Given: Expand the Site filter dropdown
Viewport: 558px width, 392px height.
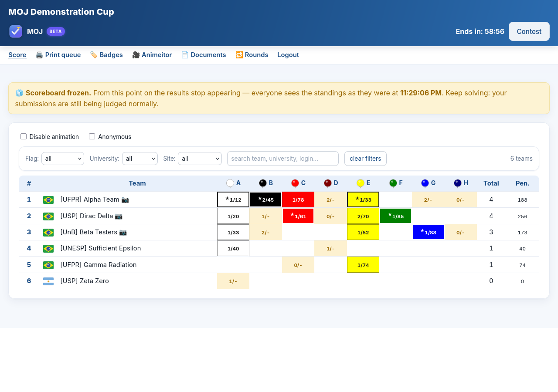Looking at the screenshot, I should coord(200,159).
